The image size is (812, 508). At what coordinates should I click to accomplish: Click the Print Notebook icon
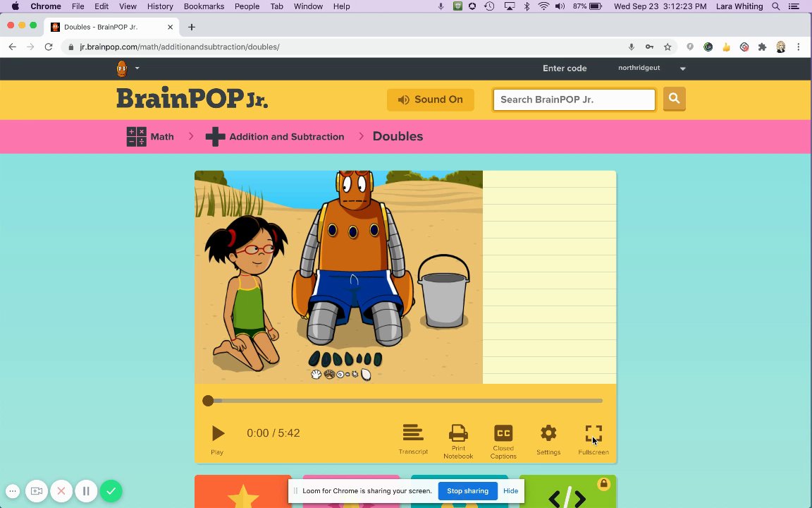(x=458, y=433)
